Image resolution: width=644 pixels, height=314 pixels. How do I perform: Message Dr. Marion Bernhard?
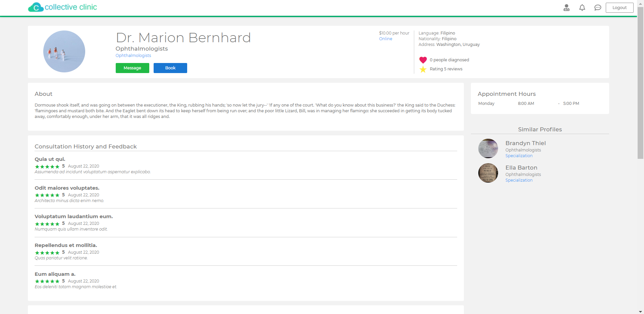coord(132,68)
